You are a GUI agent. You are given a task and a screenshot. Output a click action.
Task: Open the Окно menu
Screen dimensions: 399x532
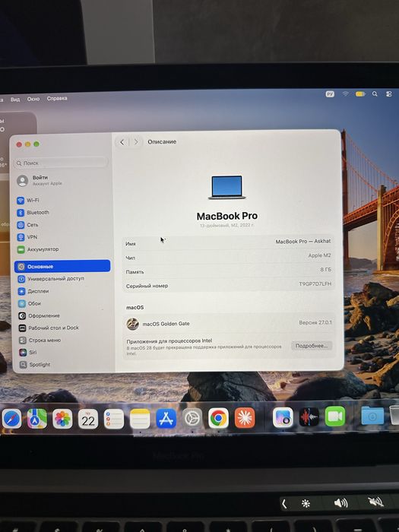[33, 99]
